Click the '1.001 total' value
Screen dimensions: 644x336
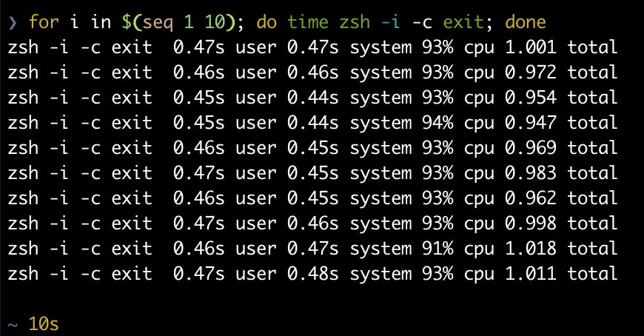[561, 47]
